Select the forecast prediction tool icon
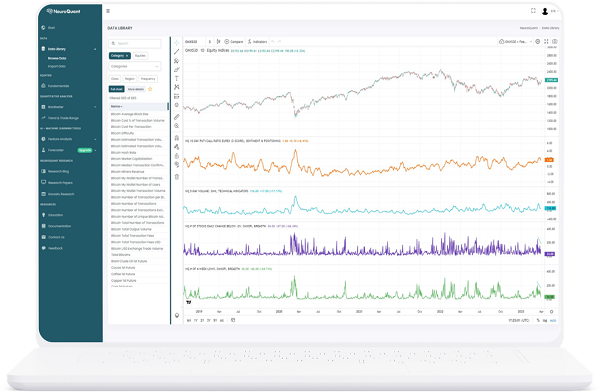 point(177,96)
